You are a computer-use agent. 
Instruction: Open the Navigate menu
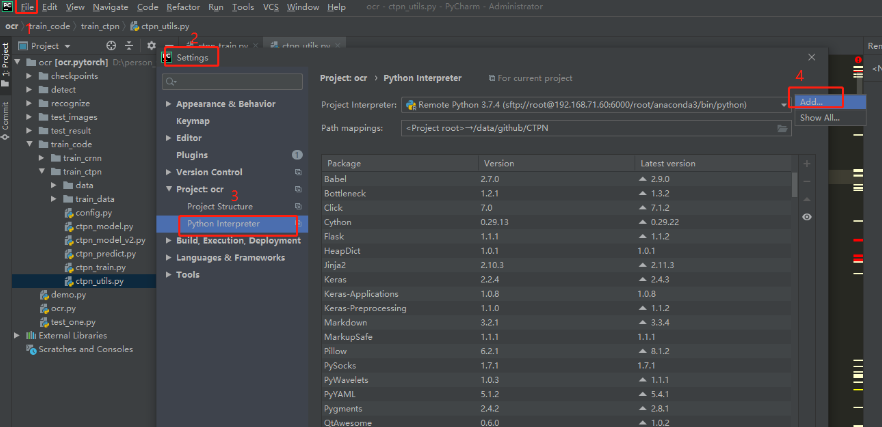tap(110, 7)
